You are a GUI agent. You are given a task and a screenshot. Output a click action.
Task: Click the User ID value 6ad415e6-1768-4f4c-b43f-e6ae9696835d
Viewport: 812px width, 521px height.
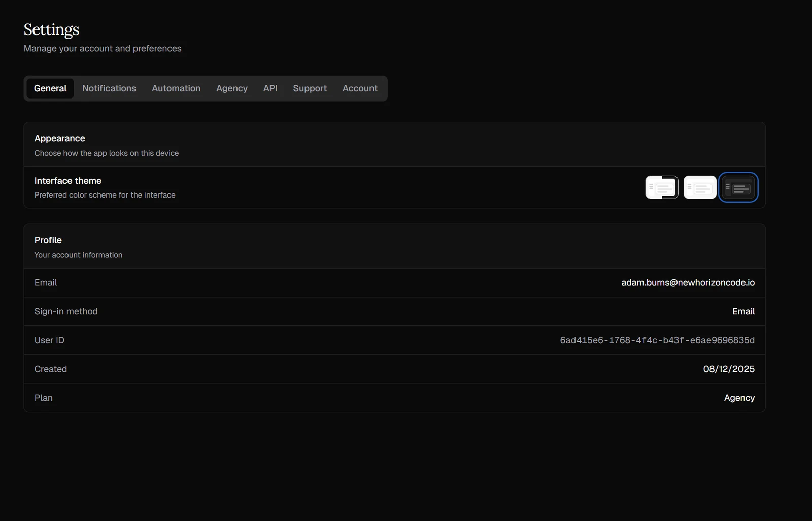tap(657, 340)
